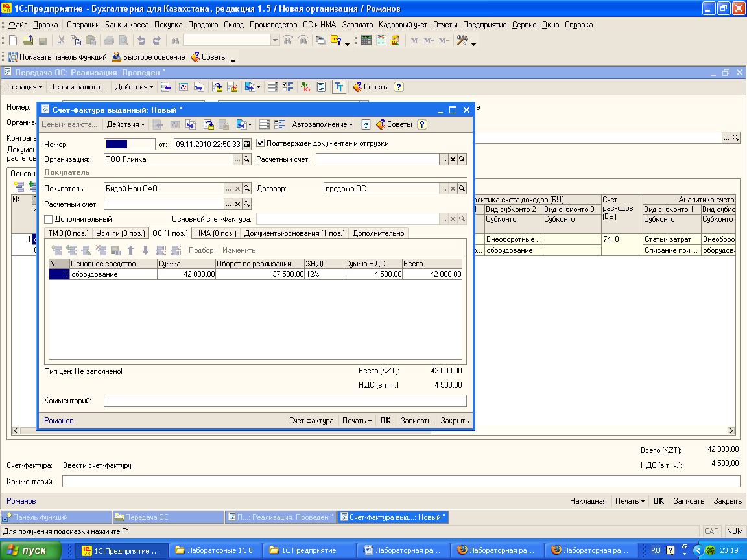
Task: Expand toolbar options arrow after Советы in main toolbar
Action: [x=233, y=60]
